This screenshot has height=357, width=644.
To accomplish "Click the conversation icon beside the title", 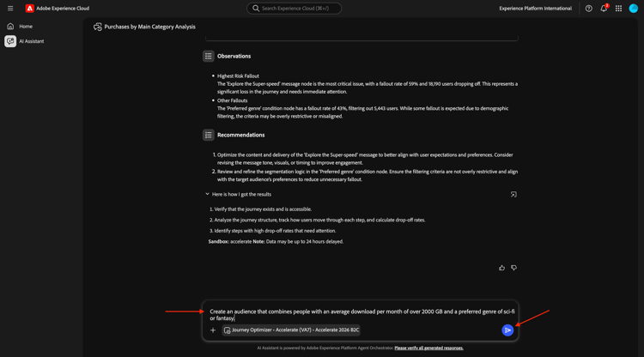I will (x=98, y=27).
